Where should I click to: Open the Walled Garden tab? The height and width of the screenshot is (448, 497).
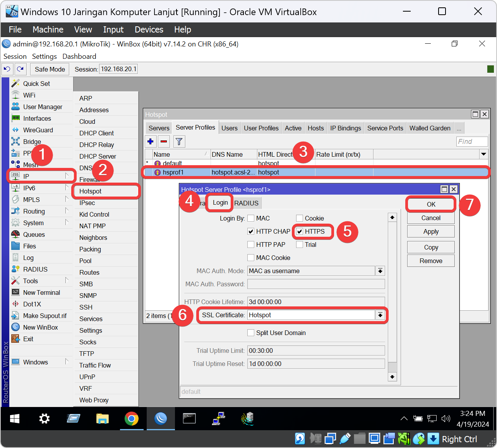point(430,128)
